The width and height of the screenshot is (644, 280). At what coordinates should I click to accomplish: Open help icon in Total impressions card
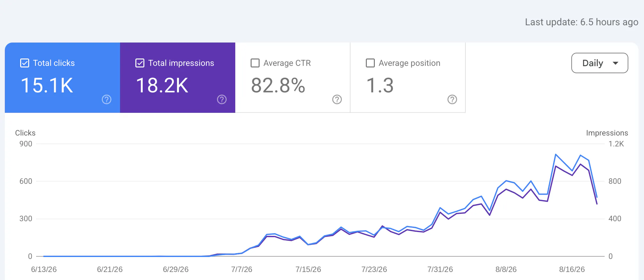222,99
